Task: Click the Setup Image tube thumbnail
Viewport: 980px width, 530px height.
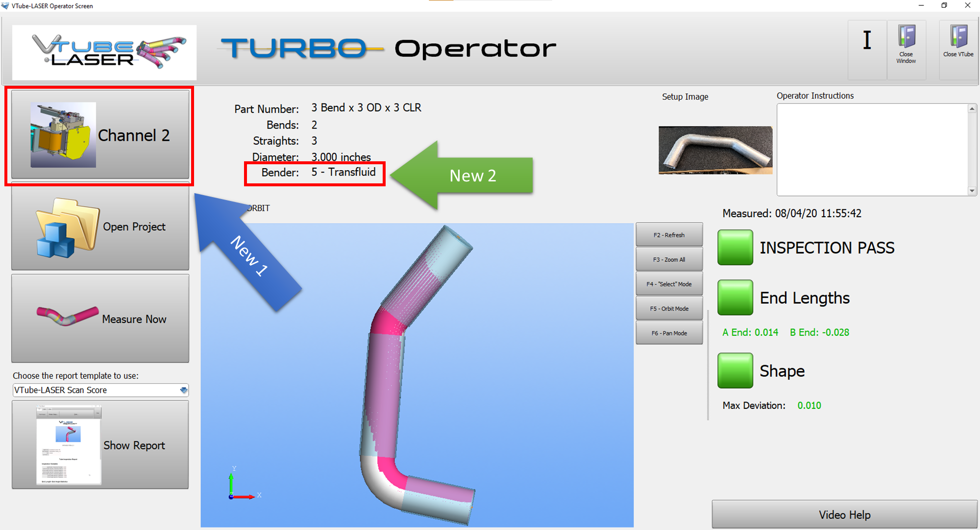Action: 715,150
